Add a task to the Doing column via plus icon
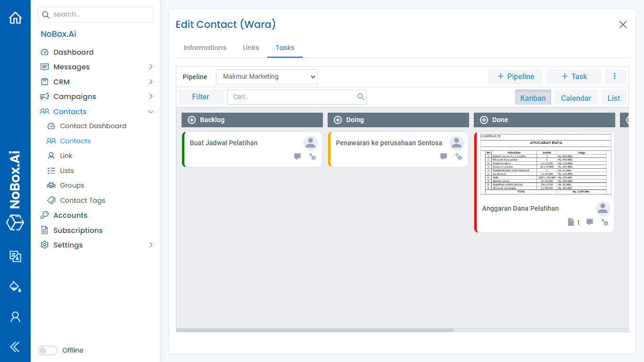 (x=337, y=120)
